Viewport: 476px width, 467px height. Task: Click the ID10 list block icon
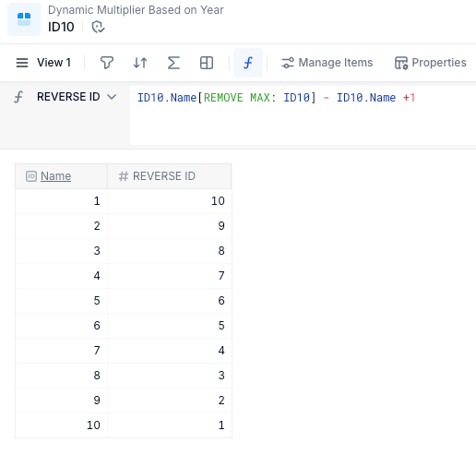24,19
